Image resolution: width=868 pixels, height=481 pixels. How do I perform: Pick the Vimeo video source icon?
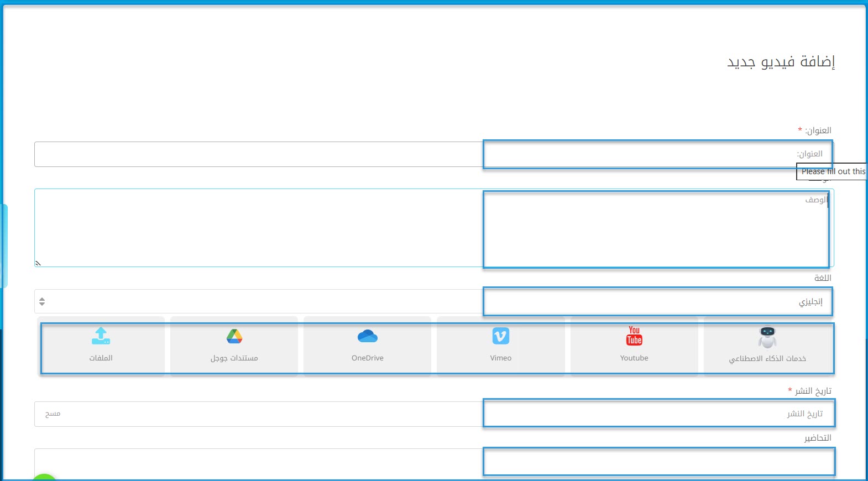501,336
